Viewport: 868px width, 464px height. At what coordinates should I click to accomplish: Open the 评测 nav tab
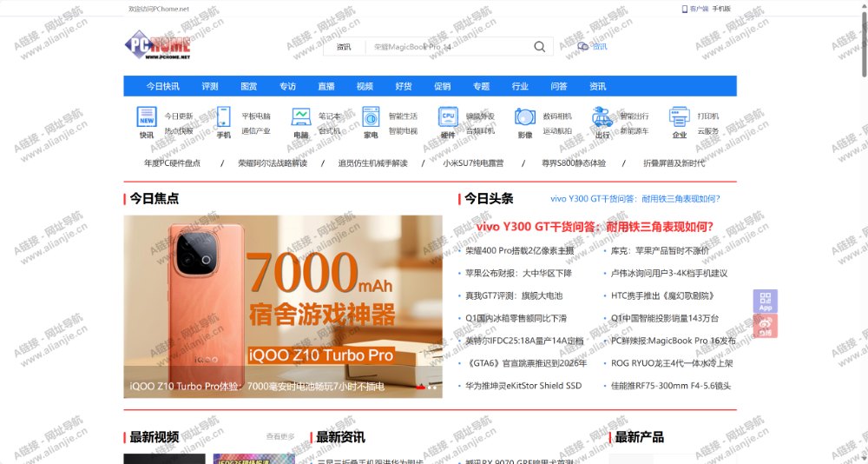[210, 87]
